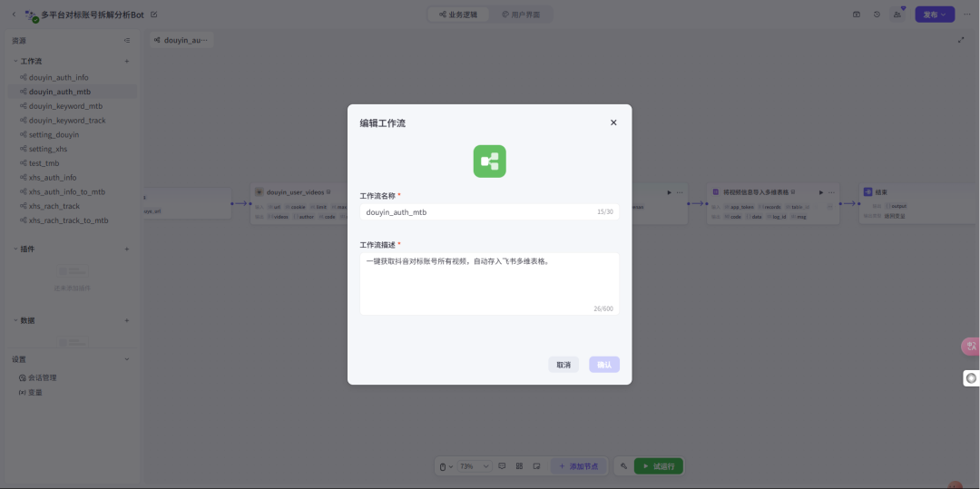Collapse the 资源 panel with its list icon
980x489 pixels.
point(127,41)
